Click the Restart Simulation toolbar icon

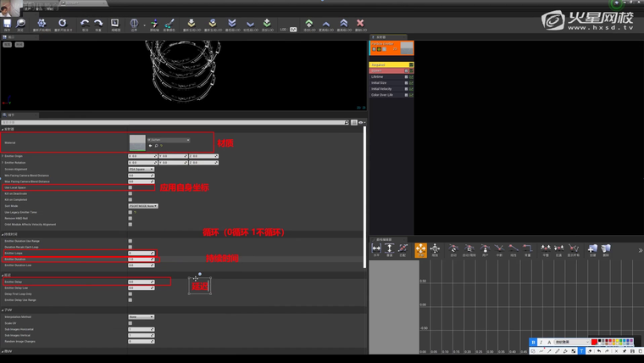pos(41,24)
